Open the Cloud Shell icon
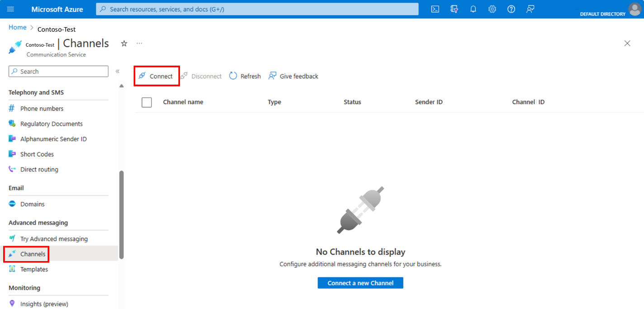The height and width of the screenshot is (309, 644). [435, 9]
